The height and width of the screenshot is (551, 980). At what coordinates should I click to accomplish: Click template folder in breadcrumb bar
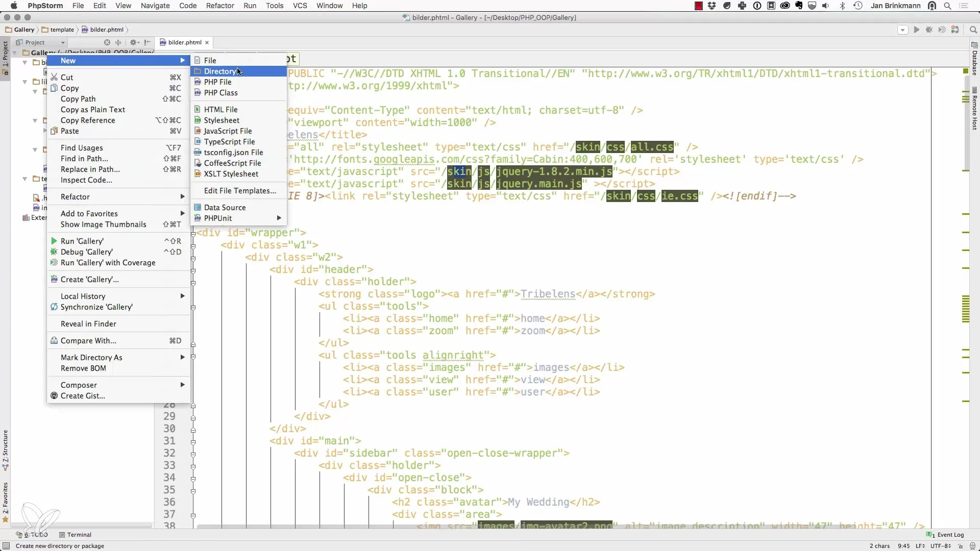(58, 30)
